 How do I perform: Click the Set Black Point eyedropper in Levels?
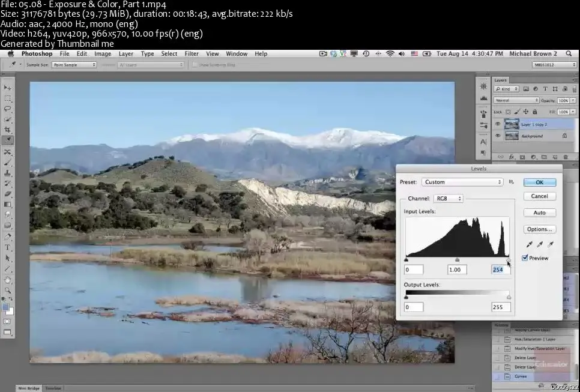tap(530, 244)
